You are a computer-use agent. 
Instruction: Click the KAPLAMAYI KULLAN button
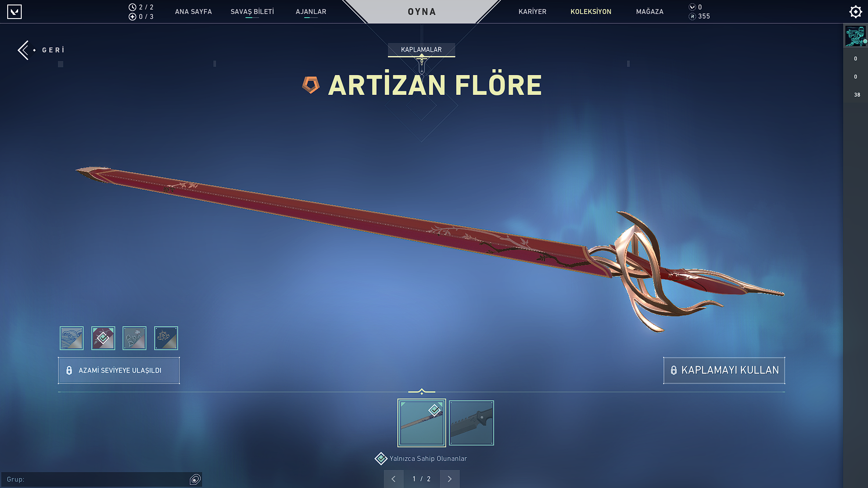[724, 371]
